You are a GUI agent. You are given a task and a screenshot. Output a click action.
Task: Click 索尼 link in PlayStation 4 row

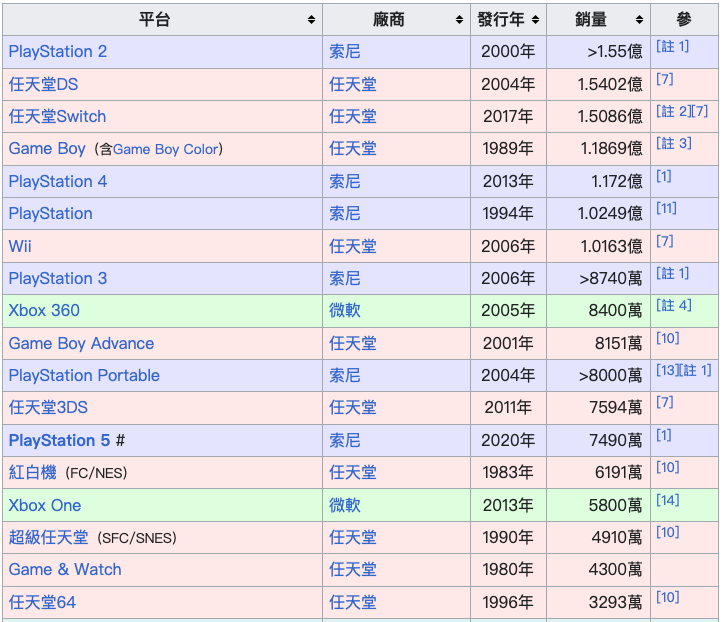pyautogui.click(x=344, y=181)
